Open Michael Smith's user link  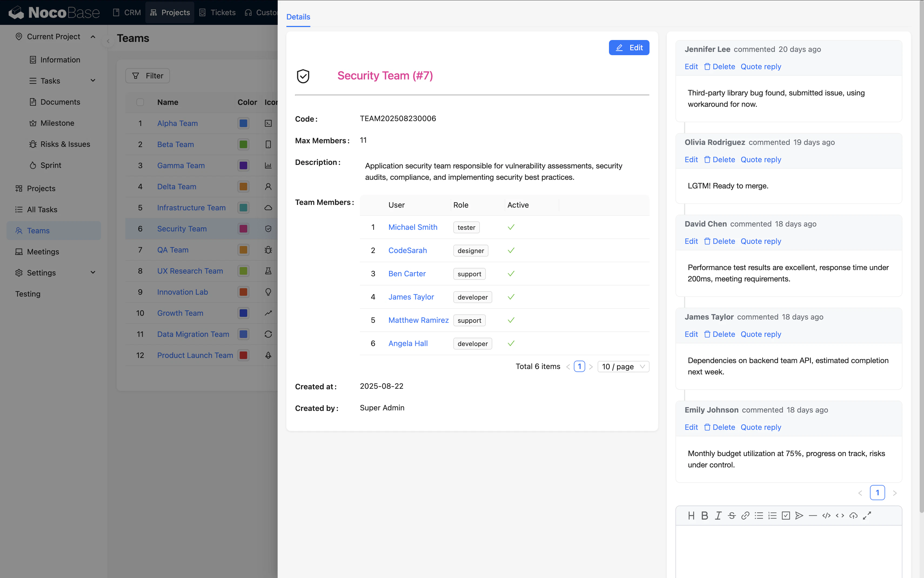pos(413,227)
